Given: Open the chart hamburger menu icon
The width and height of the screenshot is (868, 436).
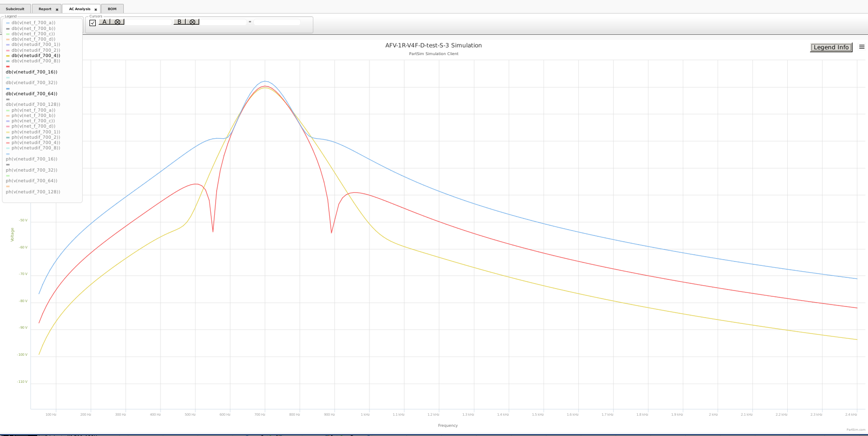Looking at the screenshot, I should click(x=861, y=47).
